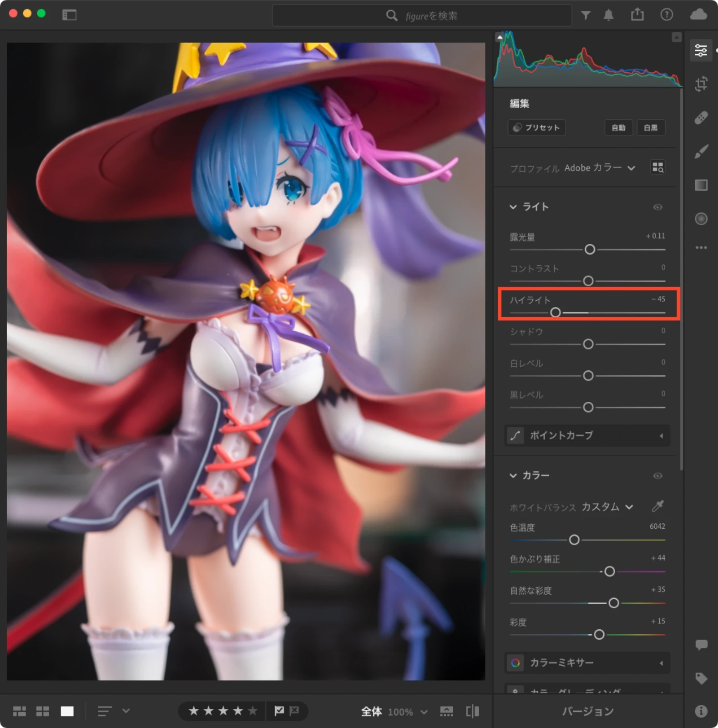
Task: Open the profile browser grid icon
Action: [657, 167]
